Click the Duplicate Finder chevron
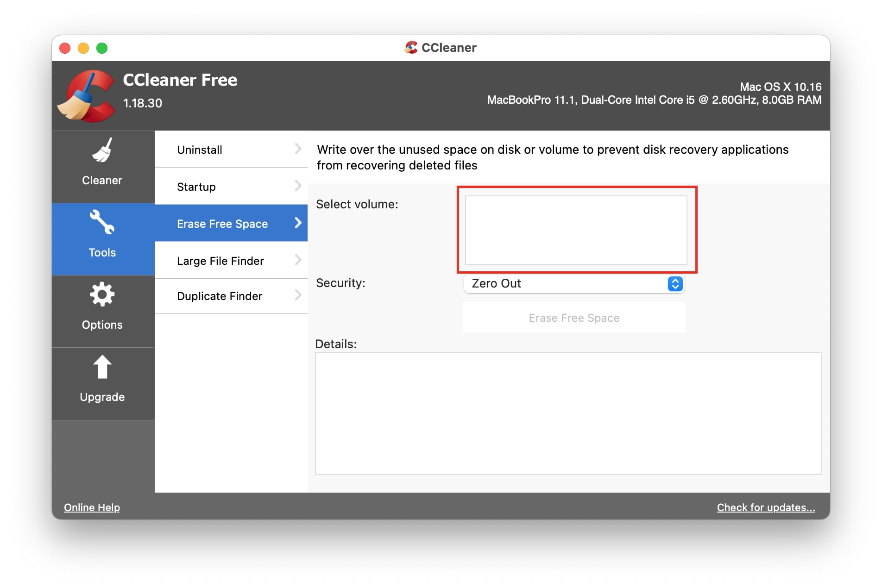The height and width of the screenshot is (588, 882). 298,295
